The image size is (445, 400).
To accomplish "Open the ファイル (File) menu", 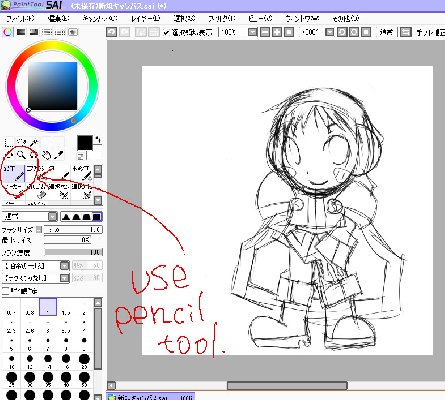I will point(20,18).
